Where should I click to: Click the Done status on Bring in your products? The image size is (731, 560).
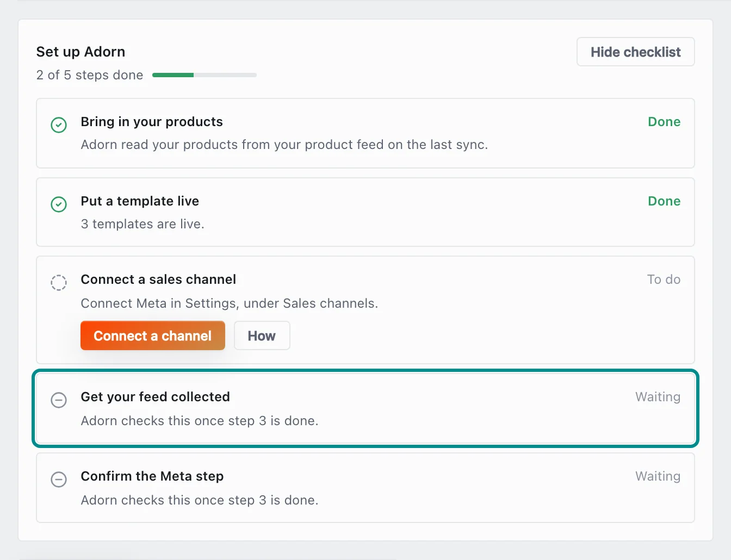click(664, 122)
